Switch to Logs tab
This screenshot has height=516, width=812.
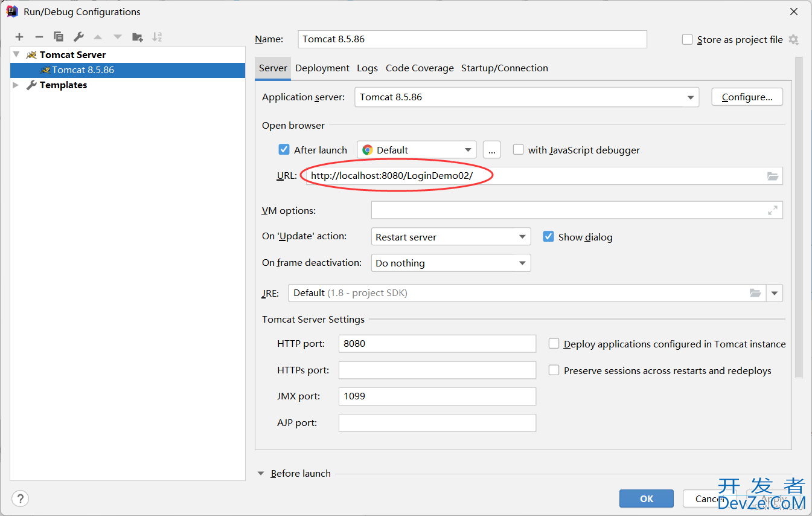click(367, 68)
